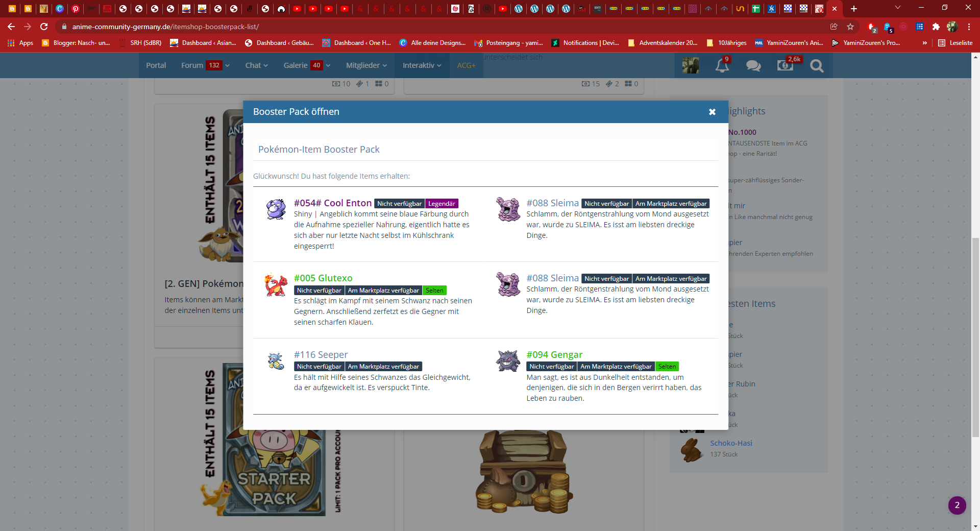The height and width of the screenshot is (531, 980).
Task: Open the wallet icon showing 2,6k
Action: pyautogui.click(x=785, y=65)
